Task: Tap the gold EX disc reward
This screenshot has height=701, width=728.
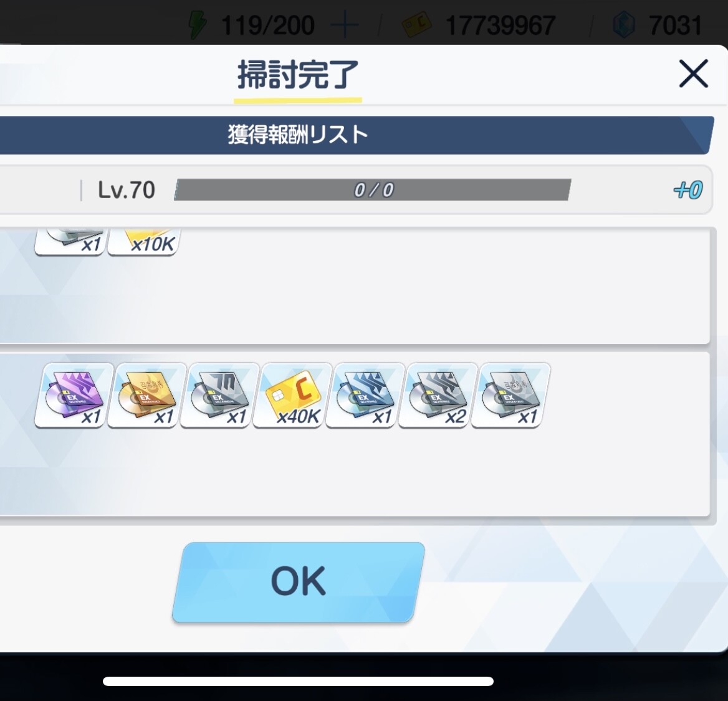Action: pyautogui.click(x=146, y=395)
